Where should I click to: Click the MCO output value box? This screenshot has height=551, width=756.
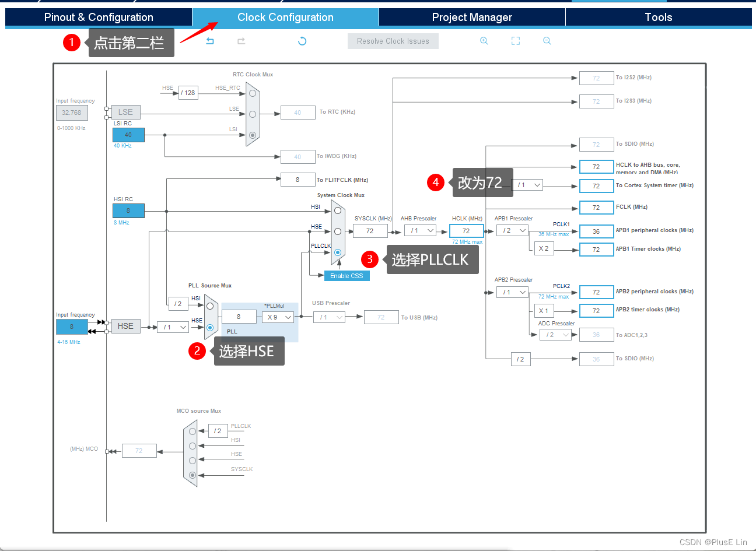[x=139, y=451]
